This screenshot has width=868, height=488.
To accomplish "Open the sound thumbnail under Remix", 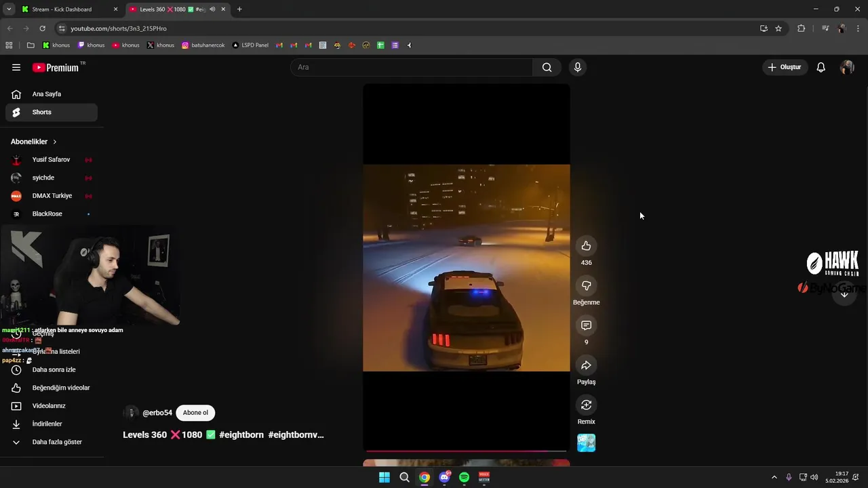I will tap(587, 443).
